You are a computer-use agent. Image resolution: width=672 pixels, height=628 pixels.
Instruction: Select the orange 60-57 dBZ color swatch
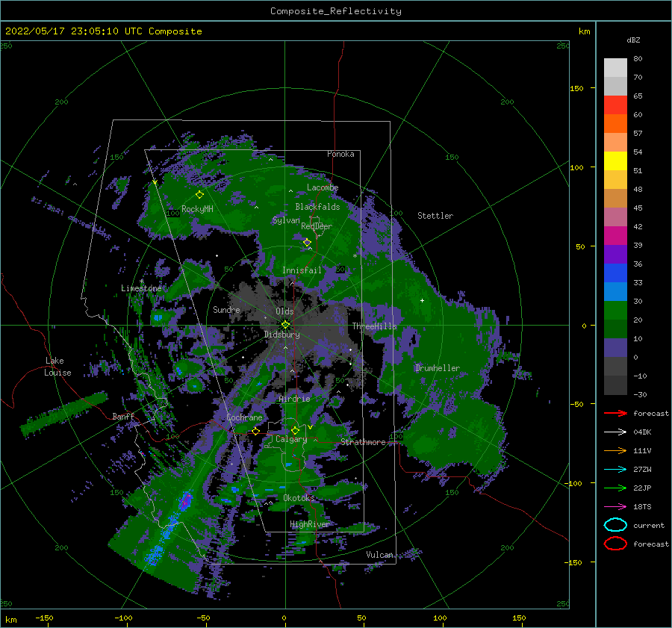click(615, 124)
